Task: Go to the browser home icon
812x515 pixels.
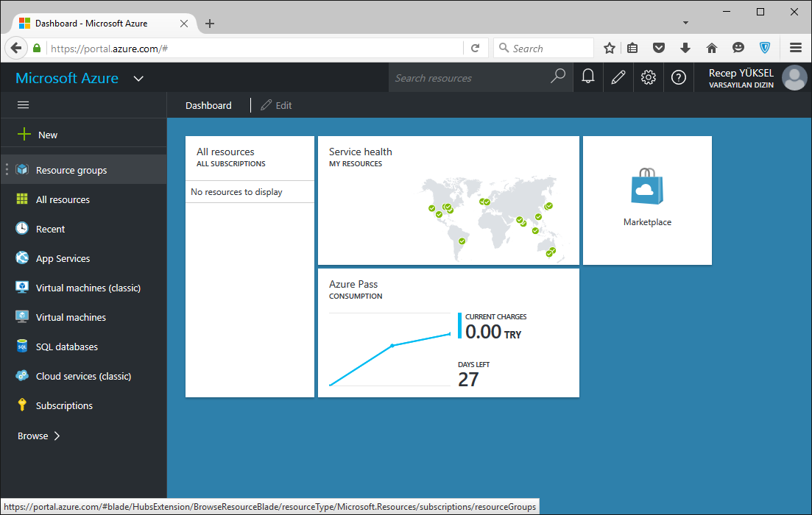Action: tap(712, 48)
